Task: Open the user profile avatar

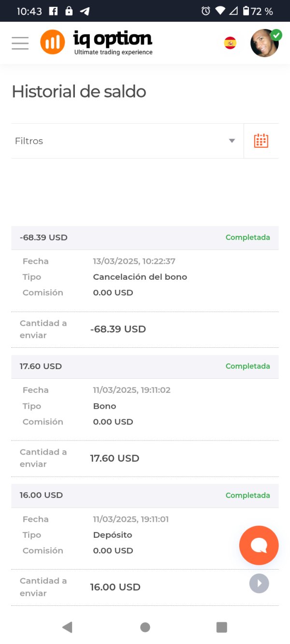Action: click(x=264, y=43)
